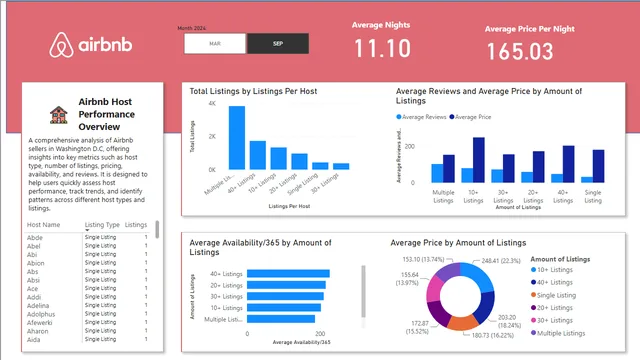640x360 pixels.
Task: Click the Multiple Listings donut legend entry
Action: [558, 333]
